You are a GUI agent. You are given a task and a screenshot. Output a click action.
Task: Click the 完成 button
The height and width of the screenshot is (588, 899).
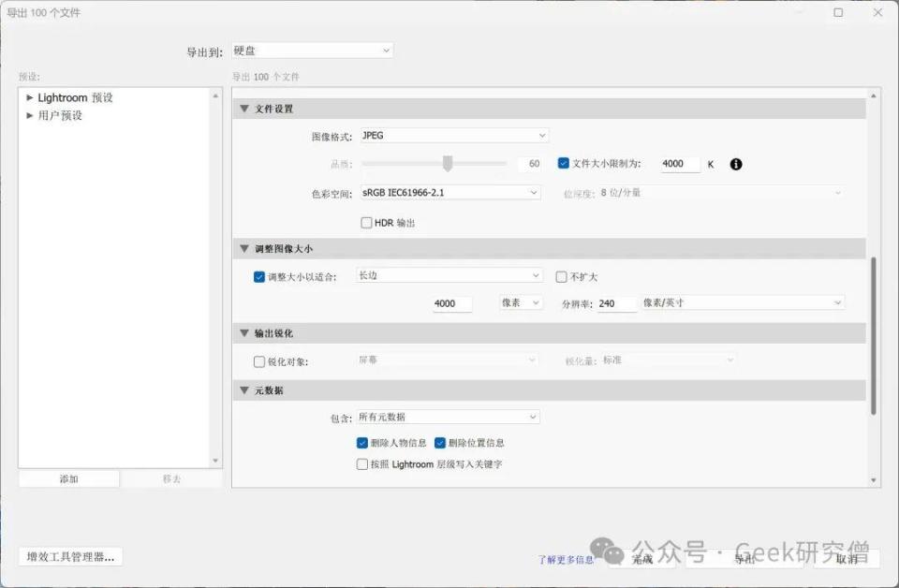(x=642, y=559)
